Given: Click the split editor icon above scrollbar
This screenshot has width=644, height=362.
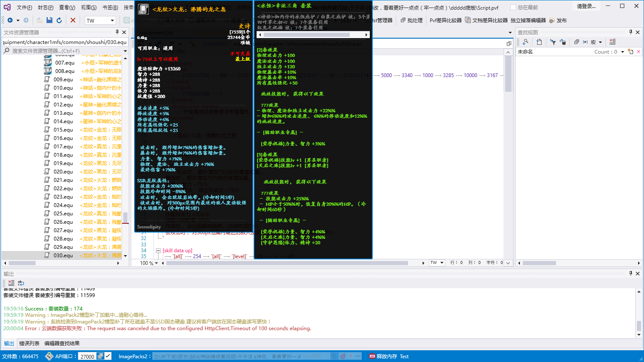Looking at the screenshot, I should click(509, 44).
